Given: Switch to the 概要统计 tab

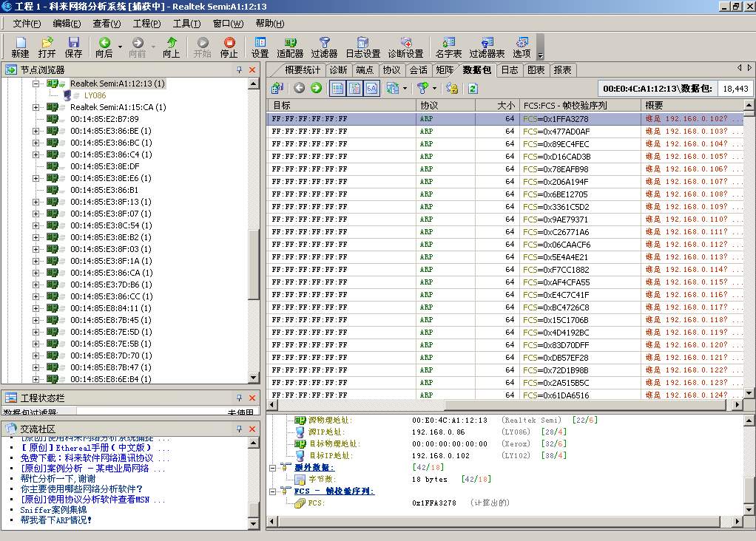Looking at the screenshot, I should click(303, 70).
